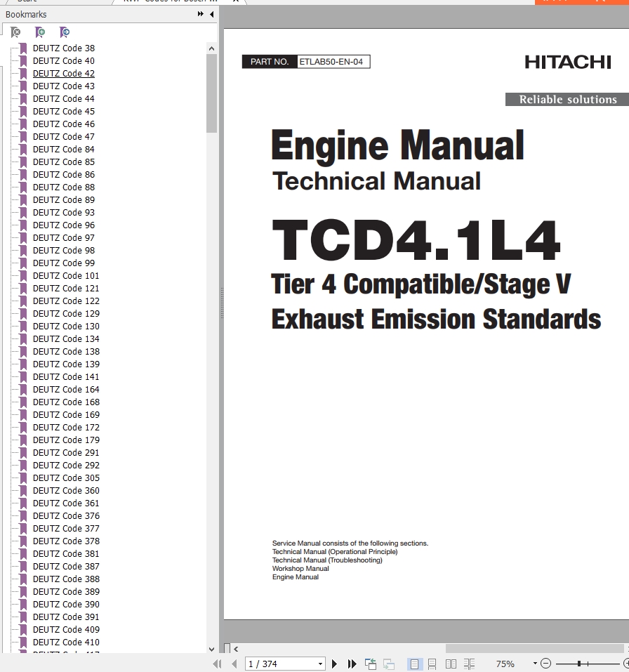Select the DEUTZ Code 139 bookmark
The width and height of the screenshot is (629, 672).
(x=66, y=364)
